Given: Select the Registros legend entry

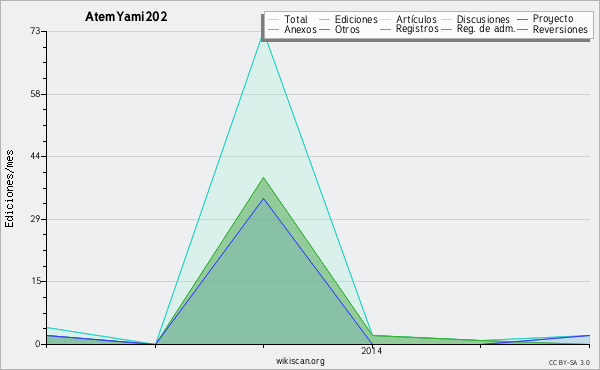Looking at the screenshot, I should [409, 29].
